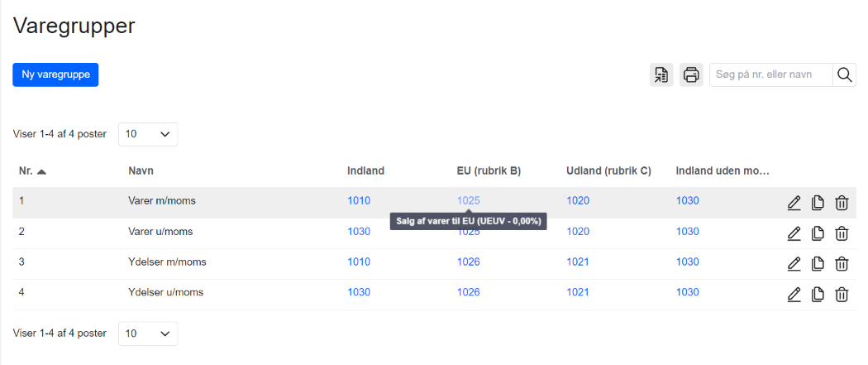The height and width of the screenshot is (365, 868).
Task: Click the Indland column header
Action: coord(365,171)
